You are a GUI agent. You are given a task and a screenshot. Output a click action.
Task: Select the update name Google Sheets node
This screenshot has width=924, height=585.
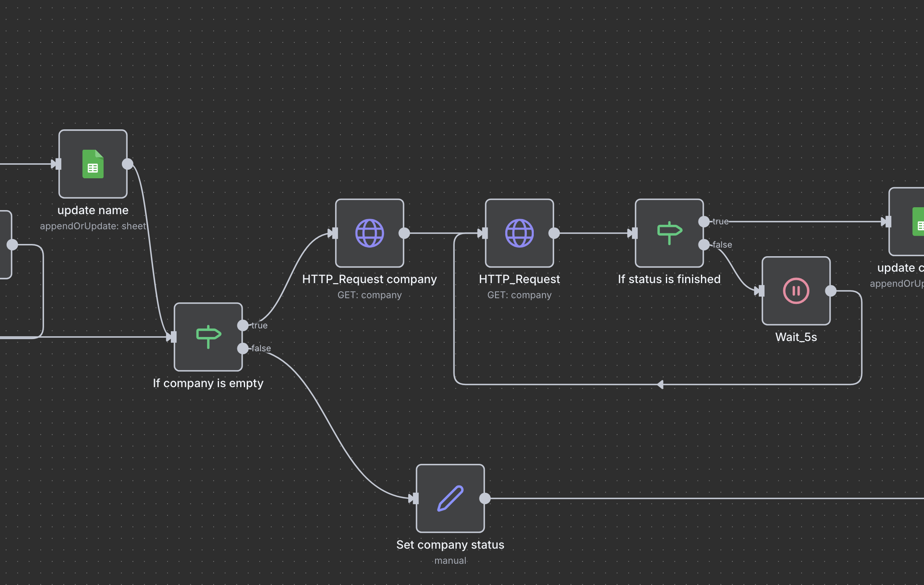coord(93,164)
